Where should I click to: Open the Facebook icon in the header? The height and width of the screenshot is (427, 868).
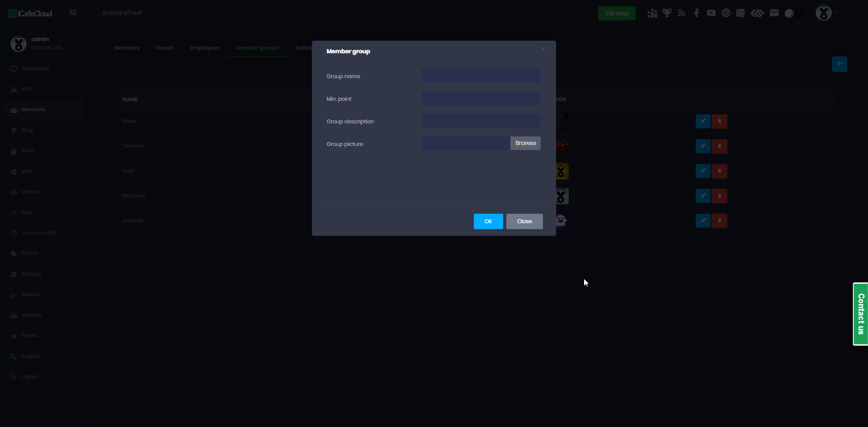697,13
